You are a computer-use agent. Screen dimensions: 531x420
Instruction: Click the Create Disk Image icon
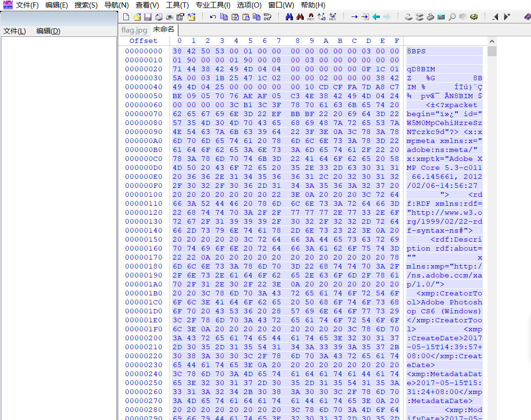(x=158, y=17)
